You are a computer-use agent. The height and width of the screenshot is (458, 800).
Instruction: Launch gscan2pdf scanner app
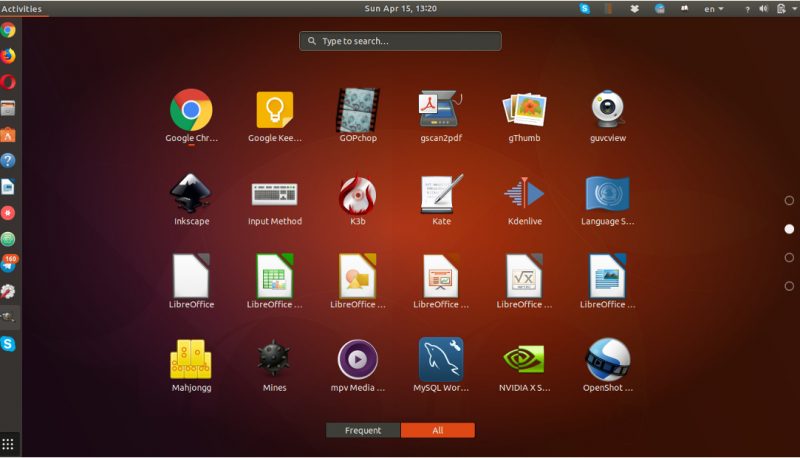pyautogui.click(x=441, y=110)
